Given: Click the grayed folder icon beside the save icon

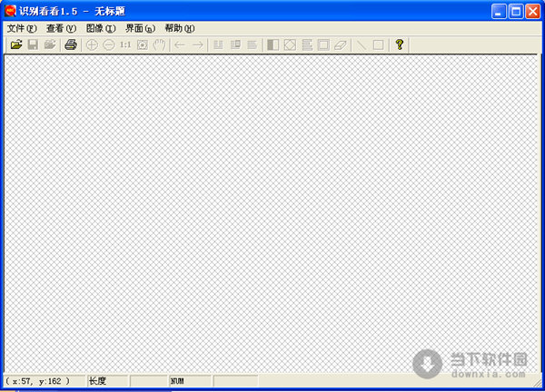Looking at the screenshot, I should (x=50, y=44).
